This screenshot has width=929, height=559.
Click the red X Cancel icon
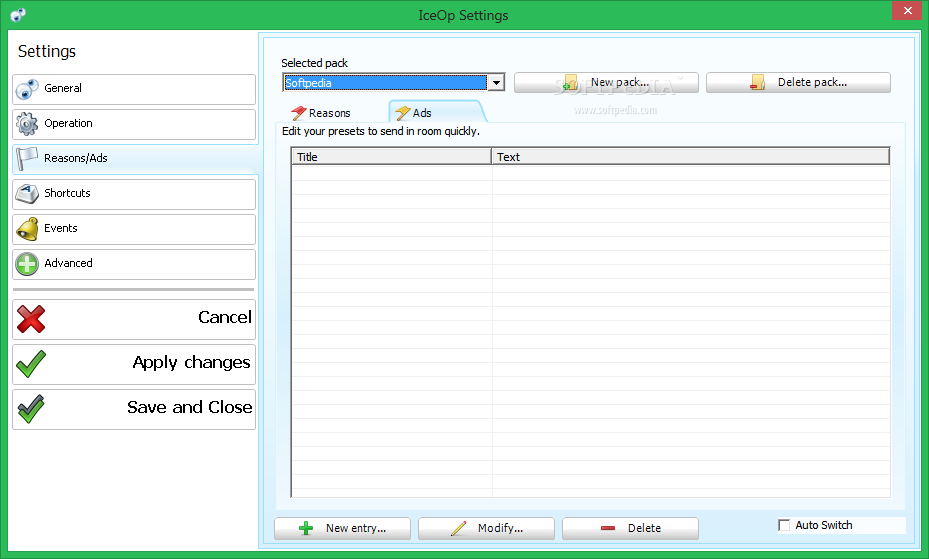coord(31,319)
